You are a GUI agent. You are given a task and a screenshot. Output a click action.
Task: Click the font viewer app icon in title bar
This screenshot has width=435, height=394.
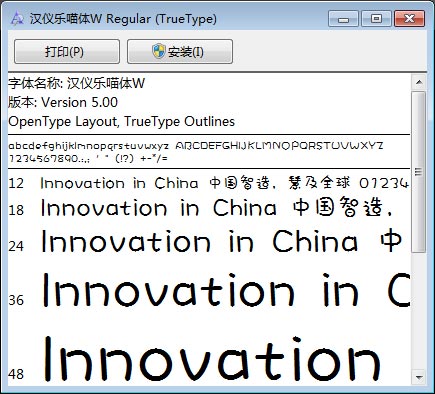(17, 18)
